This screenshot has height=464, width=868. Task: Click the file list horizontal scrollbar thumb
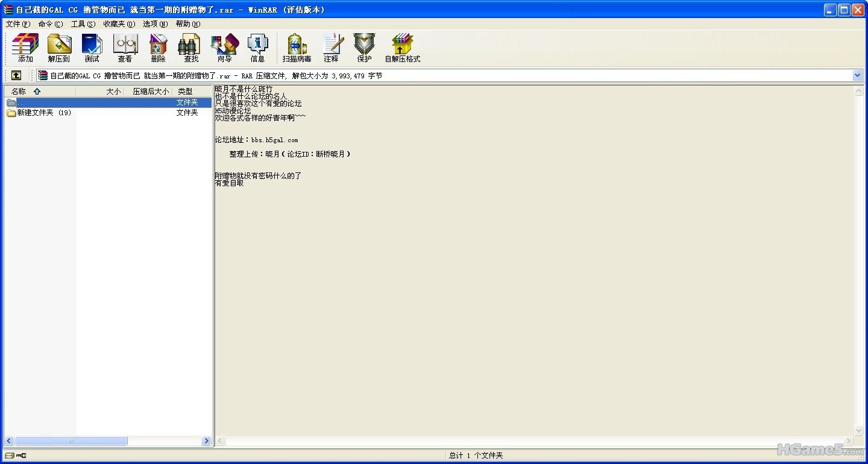[71, 441]
